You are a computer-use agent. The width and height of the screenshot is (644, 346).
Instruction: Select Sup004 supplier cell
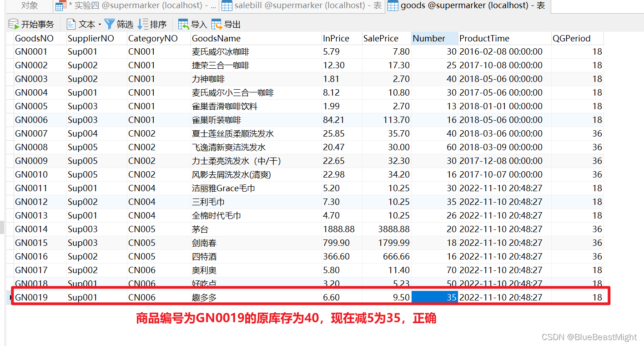97,133
